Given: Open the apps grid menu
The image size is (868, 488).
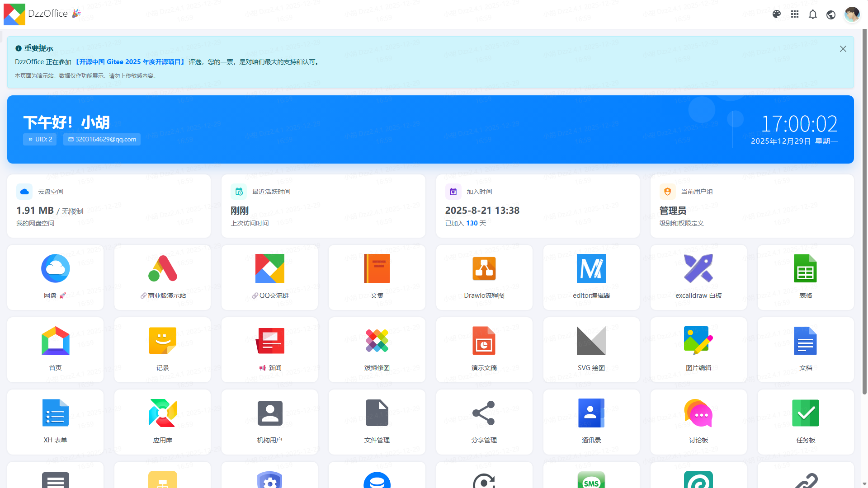Looking at the screenshot, I should tap(795, 14).
